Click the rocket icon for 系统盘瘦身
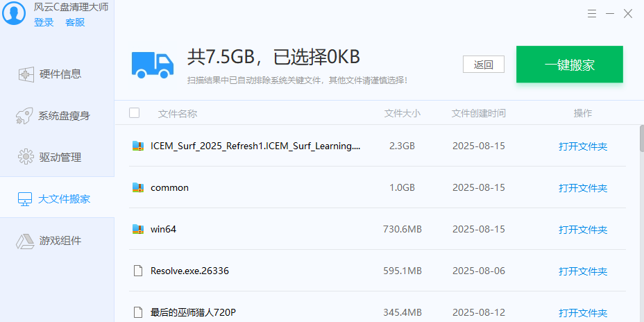The image size is (644, 322). [x=26, y=116]
